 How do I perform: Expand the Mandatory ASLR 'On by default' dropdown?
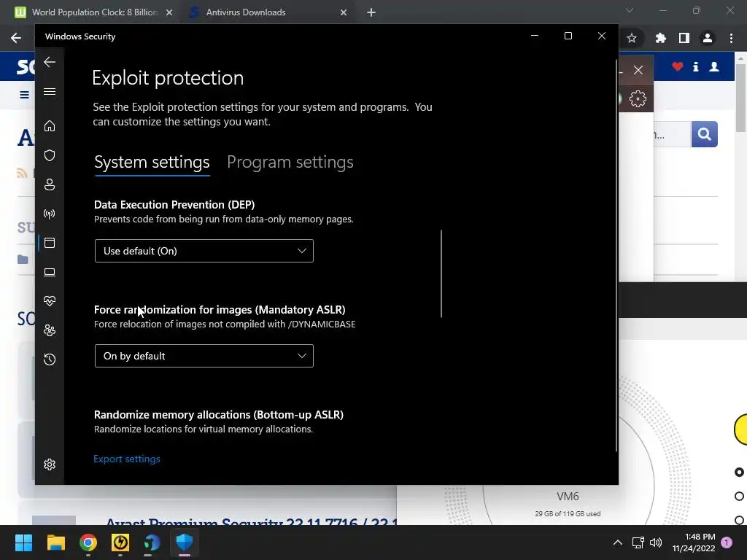(x=204, y=356)
